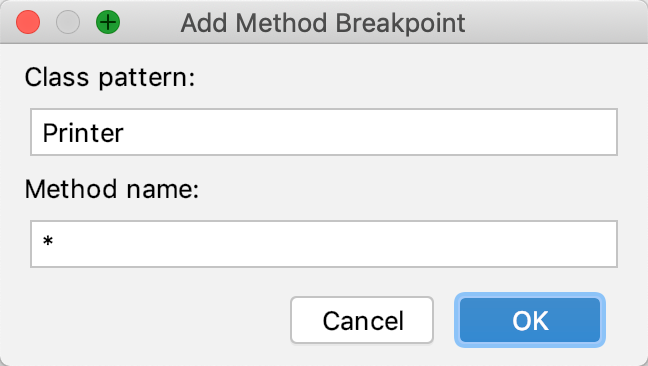
Task: Click the "Method name:" label
Action: click(x=112, y=189)
